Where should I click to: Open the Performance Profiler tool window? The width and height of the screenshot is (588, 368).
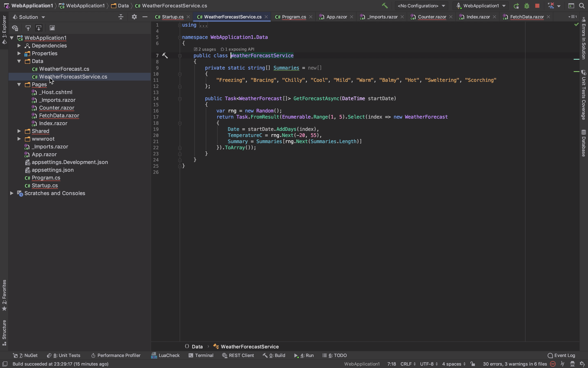click(x=116, y=355)
